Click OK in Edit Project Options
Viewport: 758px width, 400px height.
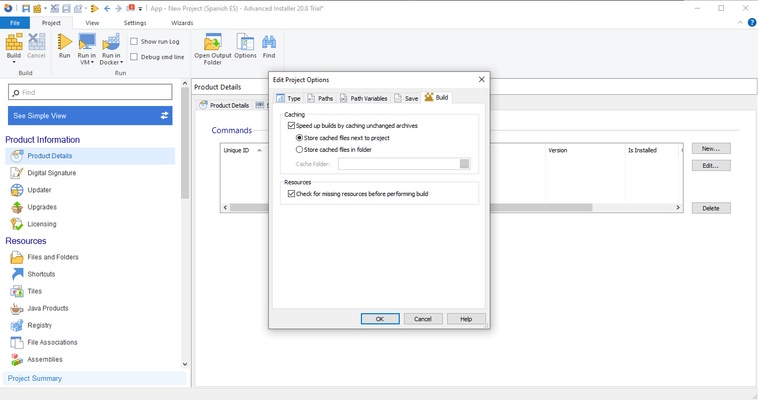tap(380, 319)
